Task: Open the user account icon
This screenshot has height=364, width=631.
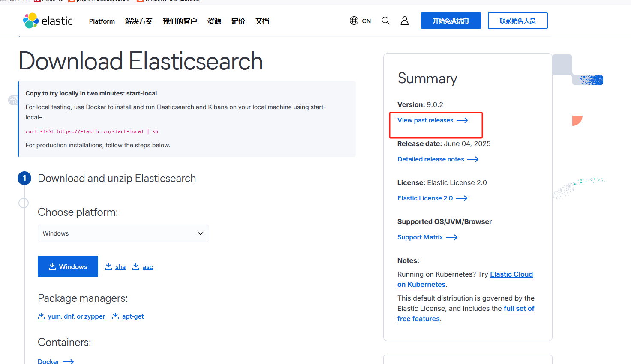Action: pos(404,20)
